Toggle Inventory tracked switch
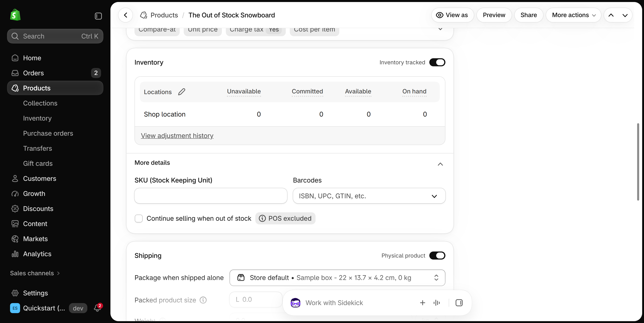The image size is (644, 323). (x=437, y=62)
